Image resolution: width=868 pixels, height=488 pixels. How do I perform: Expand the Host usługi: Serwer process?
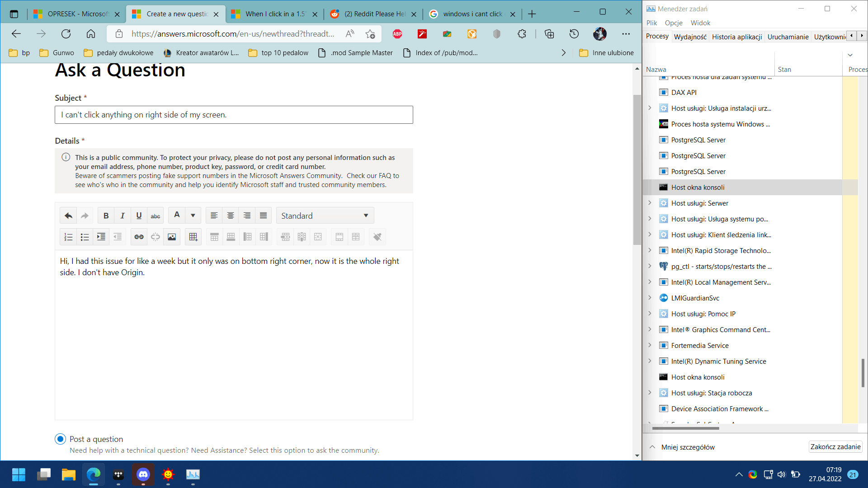coord(650,203)
